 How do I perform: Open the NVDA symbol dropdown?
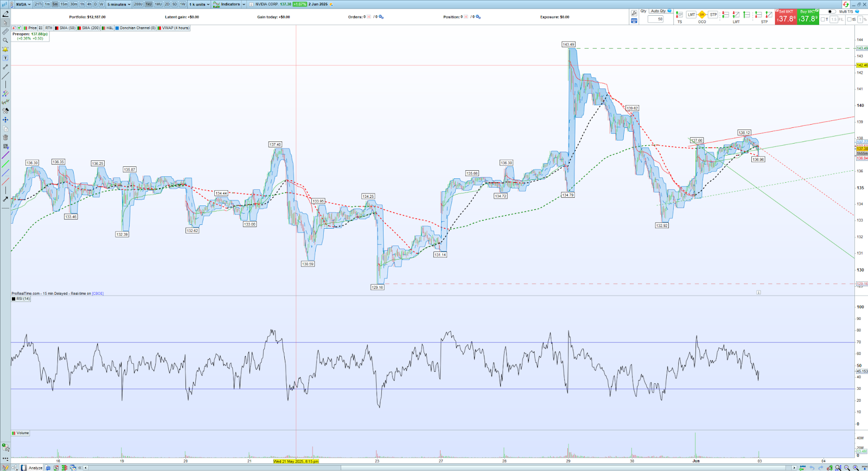point(23,4)
